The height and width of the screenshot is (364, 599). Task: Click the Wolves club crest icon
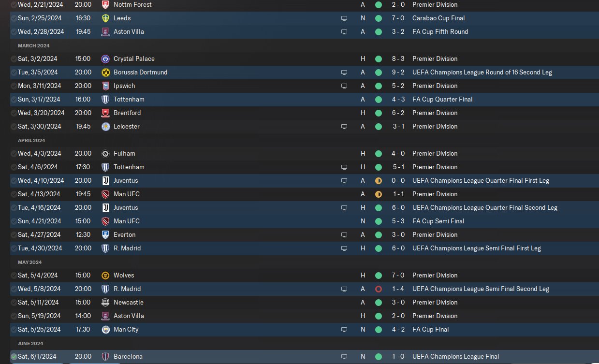[x=105, y=275]
